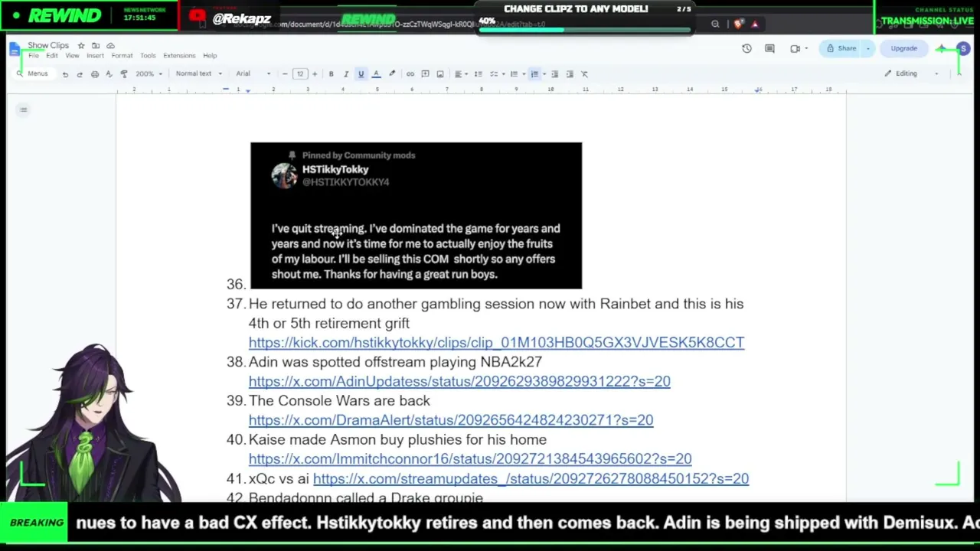Click the Menus search box
The image size is (980, 551).
[x=33, y=74]
